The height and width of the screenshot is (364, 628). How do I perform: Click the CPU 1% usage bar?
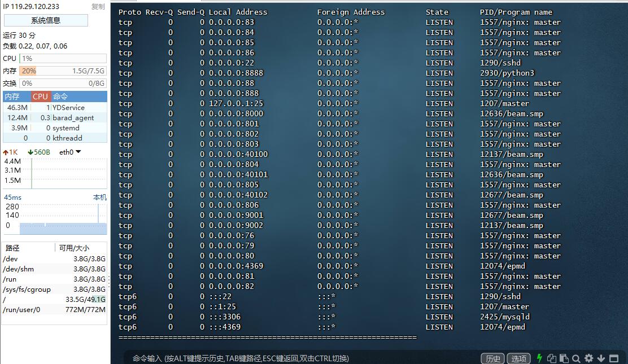click(x=63, y=59)
